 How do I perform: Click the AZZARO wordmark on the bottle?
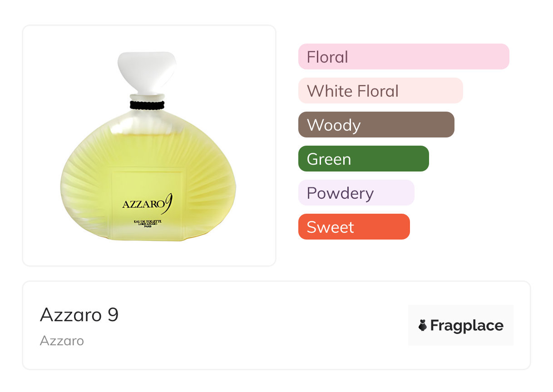point(143,205)
